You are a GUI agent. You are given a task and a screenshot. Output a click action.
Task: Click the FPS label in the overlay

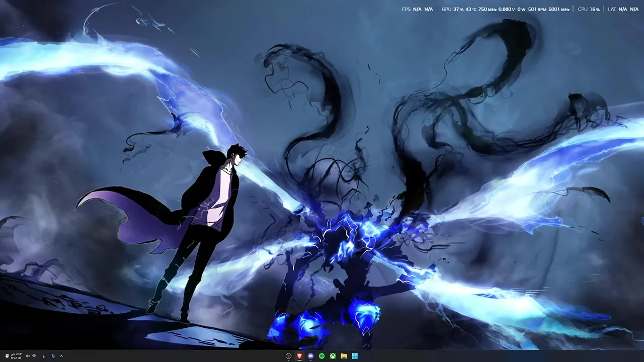point(406,9)
